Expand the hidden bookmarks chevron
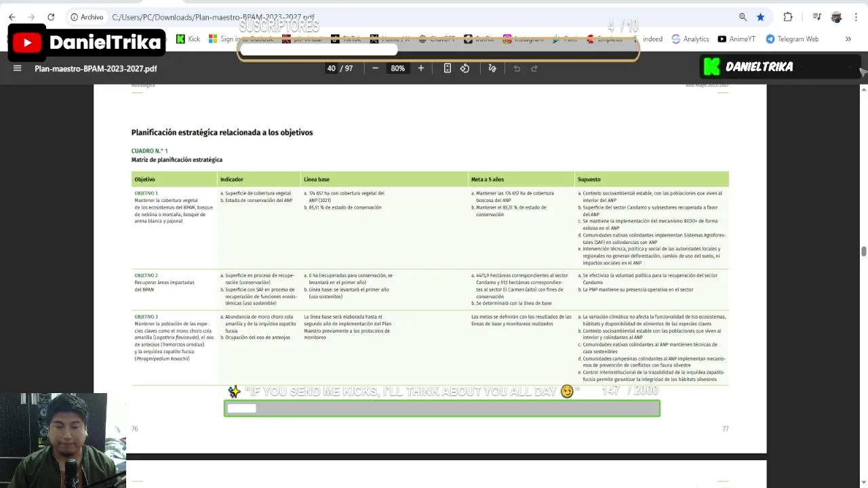868x488 pixels. pos(848,39)
